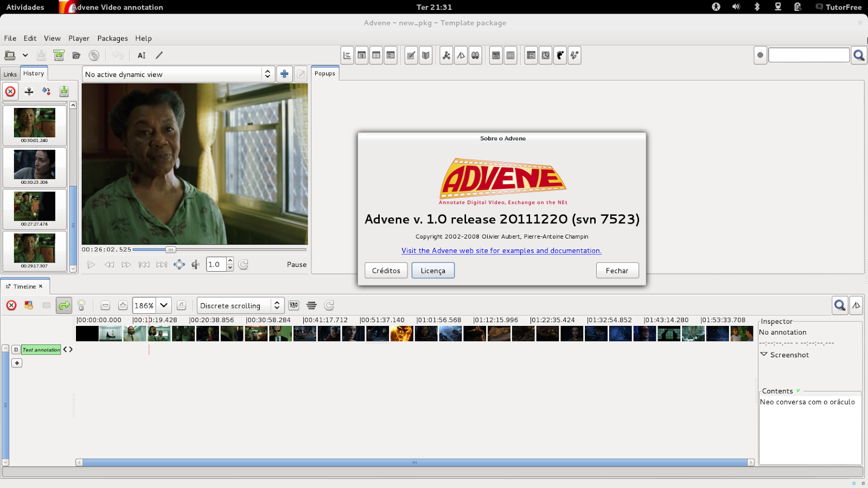Select history thumbnail at 00:30:01.240
Screen dimensions: 868x488
pyautogui.click(x=35, y=125)
